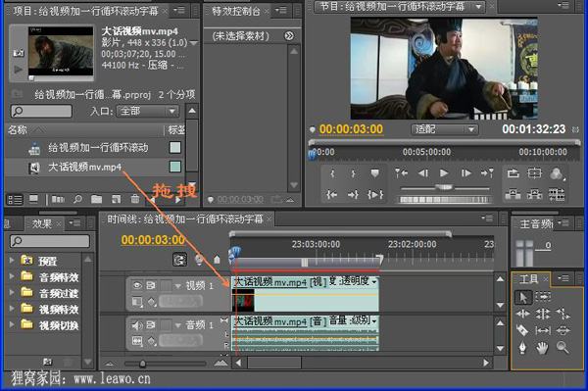
Task: Click Automate to Sequence button
Action: 58,200
